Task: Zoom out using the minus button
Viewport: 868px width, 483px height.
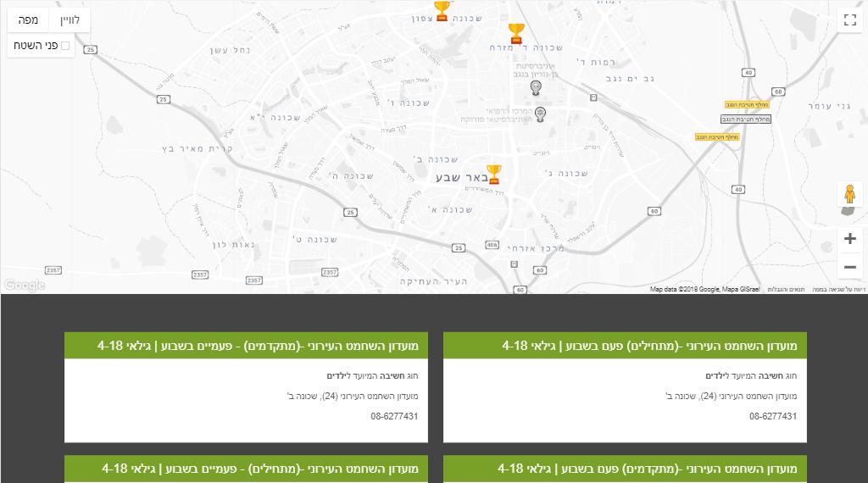Action: tap(849, 267)
